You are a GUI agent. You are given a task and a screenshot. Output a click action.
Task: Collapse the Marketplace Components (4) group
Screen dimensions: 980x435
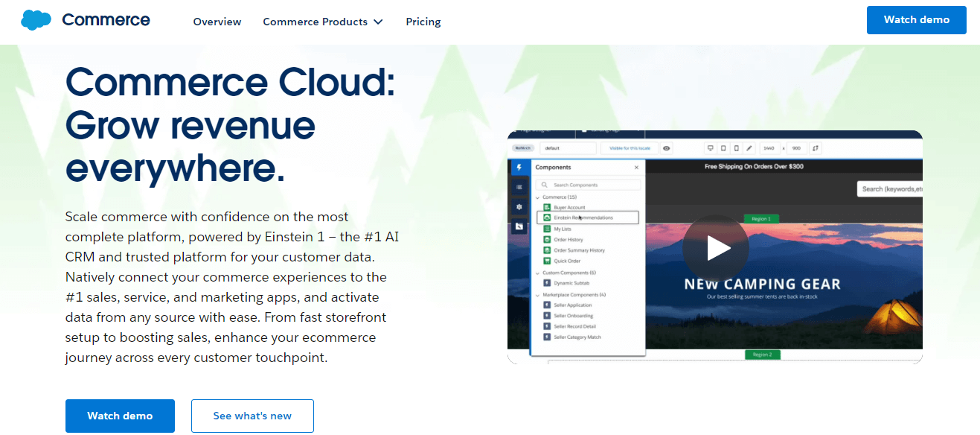(x=538, y=295)
